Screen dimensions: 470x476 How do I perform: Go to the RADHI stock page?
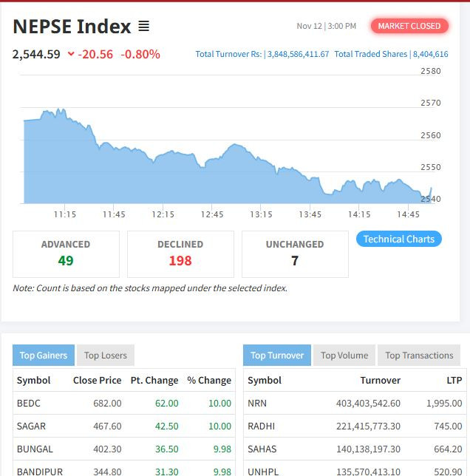[x=261, y=426]
